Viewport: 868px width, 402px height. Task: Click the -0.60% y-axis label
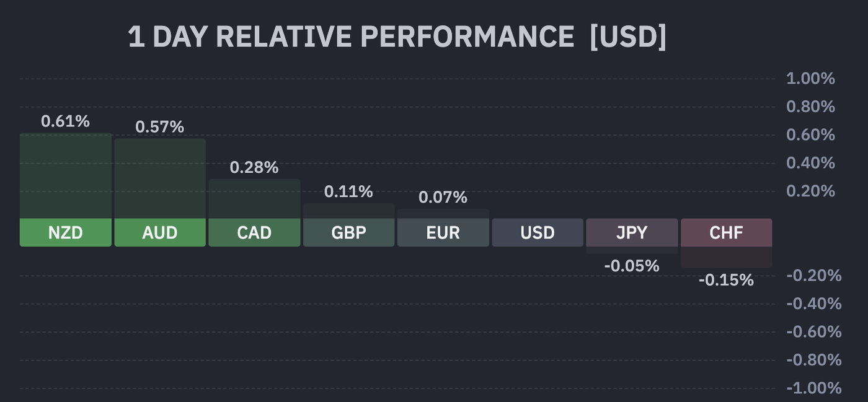pos(814,332)
